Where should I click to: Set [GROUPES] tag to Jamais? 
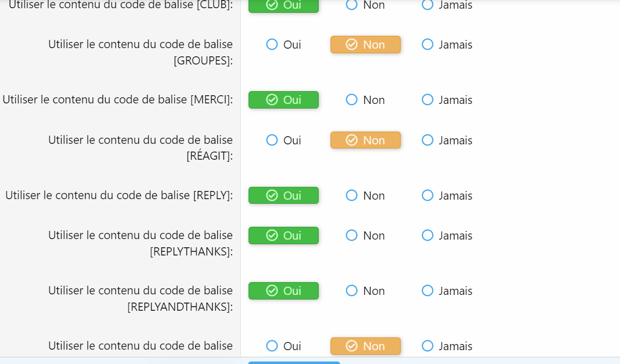click(427, 45)
